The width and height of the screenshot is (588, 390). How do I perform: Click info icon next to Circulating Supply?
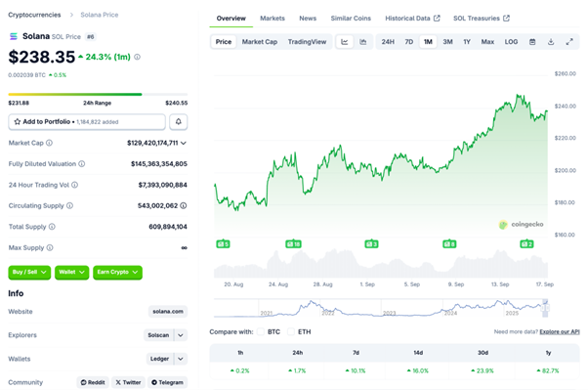69,205
